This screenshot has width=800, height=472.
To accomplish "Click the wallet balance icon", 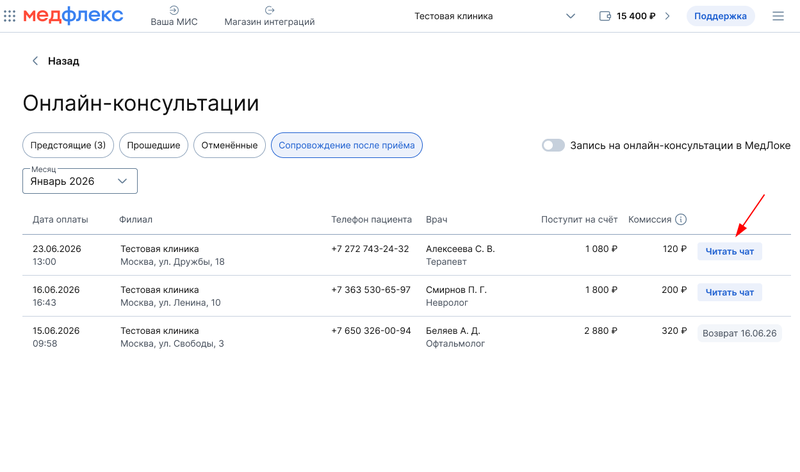I will tap(605, 16).
